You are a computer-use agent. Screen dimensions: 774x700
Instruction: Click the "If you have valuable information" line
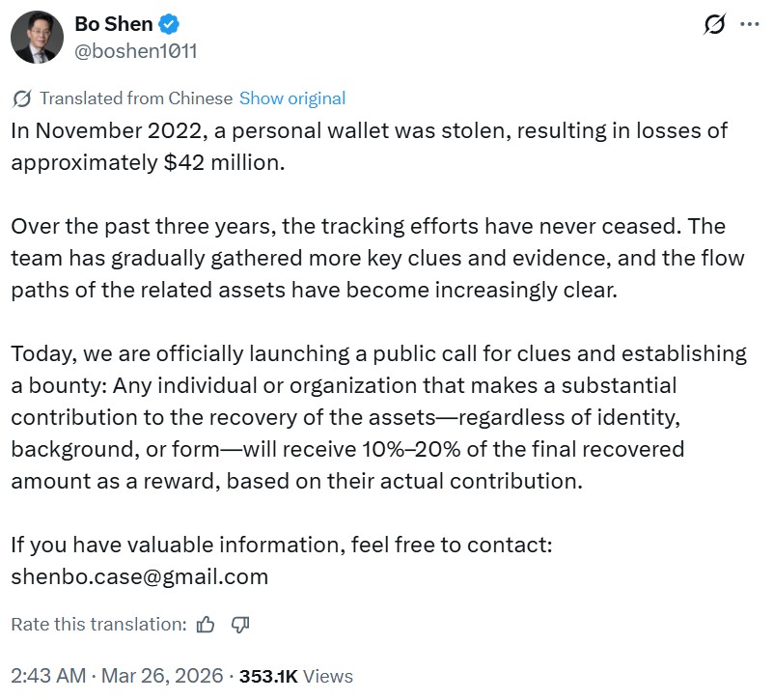tap(281, 545)
